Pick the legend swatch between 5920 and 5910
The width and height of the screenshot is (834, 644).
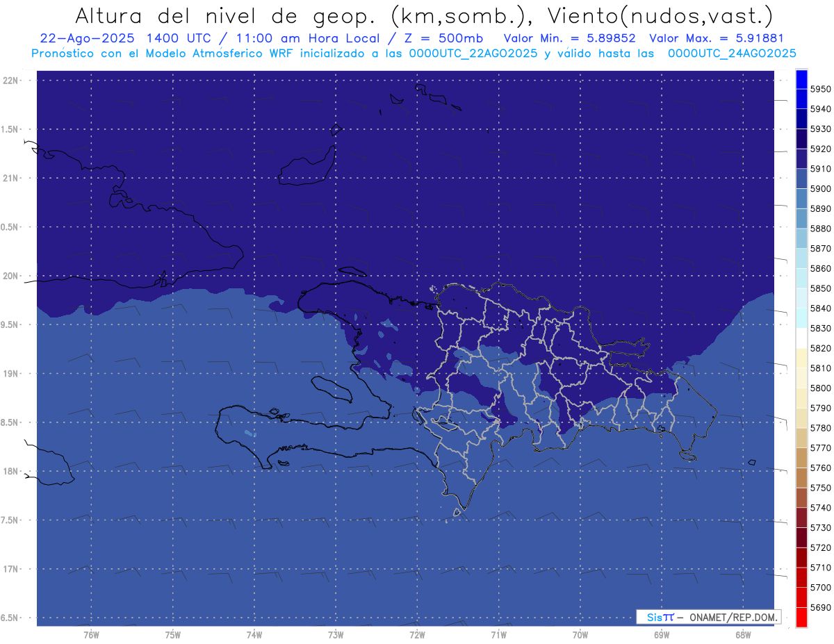pos(801,158)
